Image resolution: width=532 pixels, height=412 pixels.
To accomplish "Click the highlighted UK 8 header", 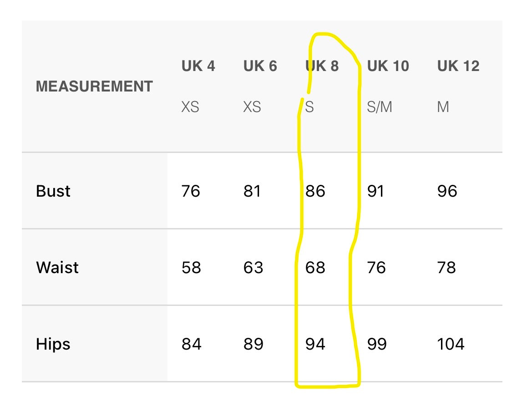I will point(322,66).
